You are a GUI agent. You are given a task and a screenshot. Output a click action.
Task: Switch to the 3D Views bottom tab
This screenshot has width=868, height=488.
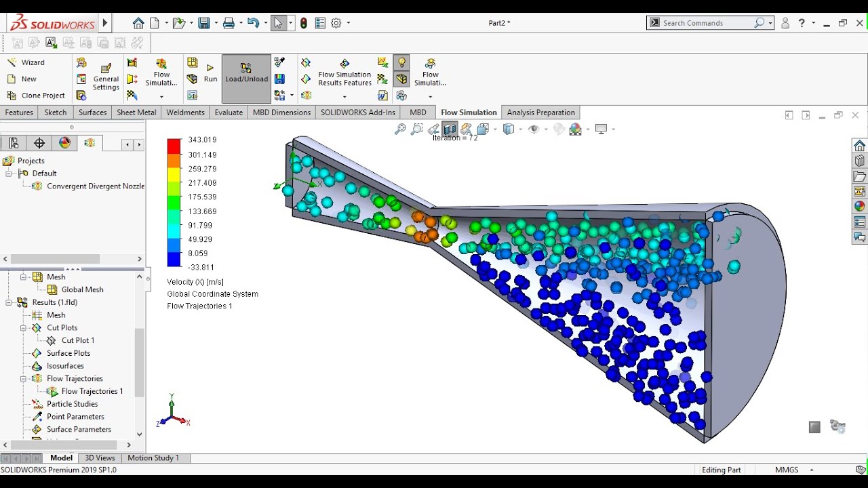coord(100,458)
